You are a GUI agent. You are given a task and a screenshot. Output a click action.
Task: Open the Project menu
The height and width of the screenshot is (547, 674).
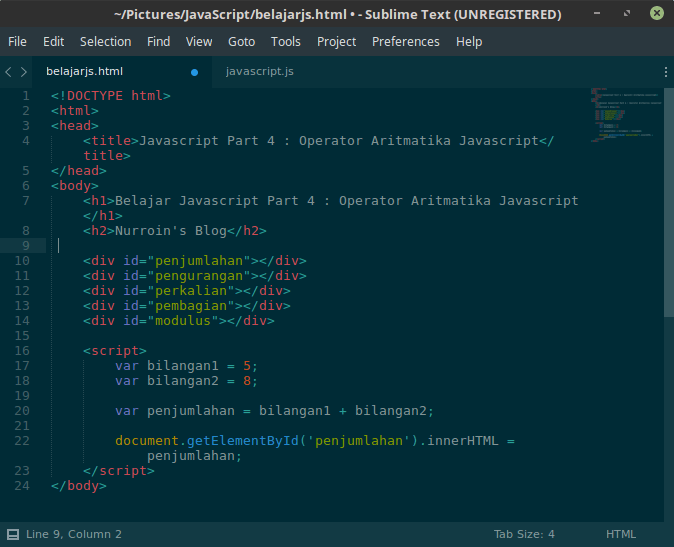pos(337,42)
